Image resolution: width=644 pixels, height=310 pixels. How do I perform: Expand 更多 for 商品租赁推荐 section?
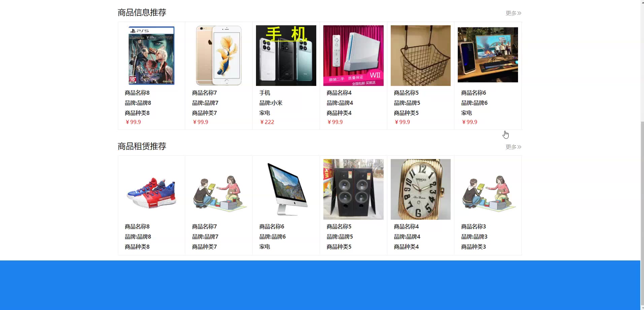coord(513,147)
